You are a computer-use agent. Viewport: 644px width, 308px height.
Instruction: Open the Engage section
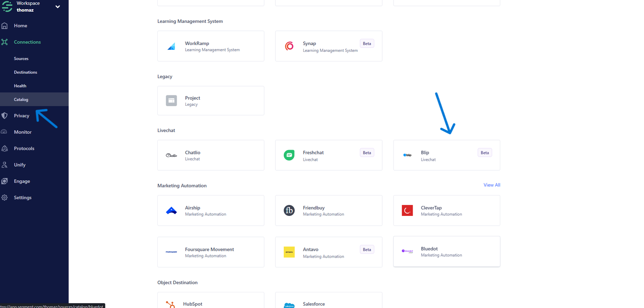click(x=22, y=181)
